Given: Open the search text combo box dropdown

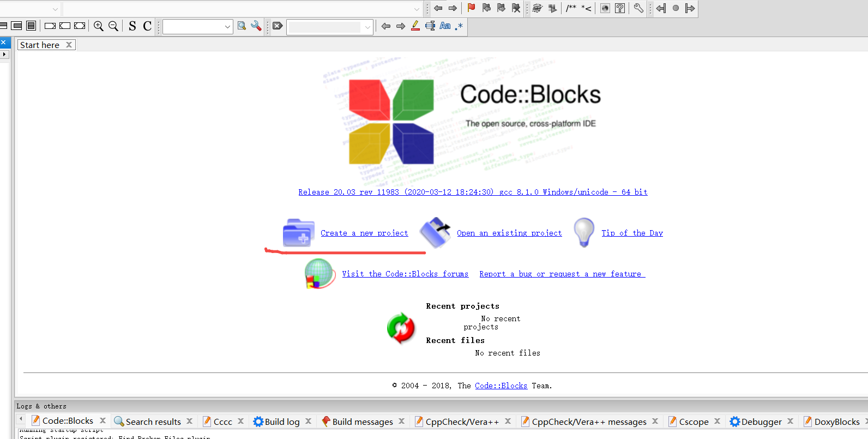Looking at the screenshot, I should coord(227,27).
